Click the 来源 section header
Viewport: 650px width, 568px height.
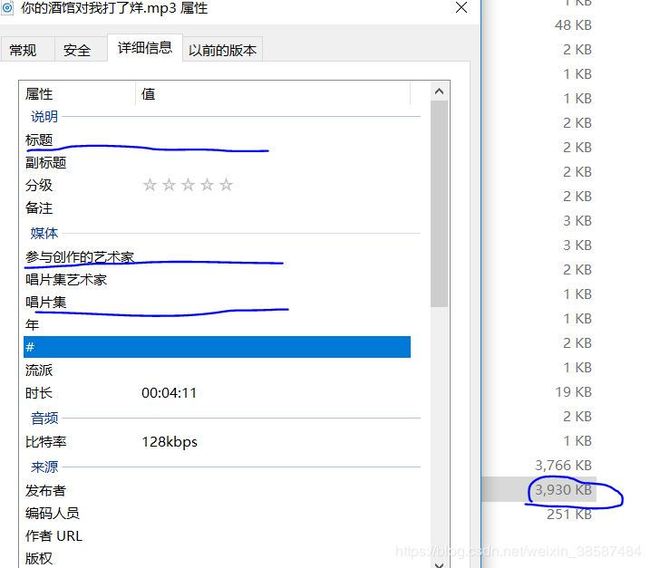coord(44,467)
